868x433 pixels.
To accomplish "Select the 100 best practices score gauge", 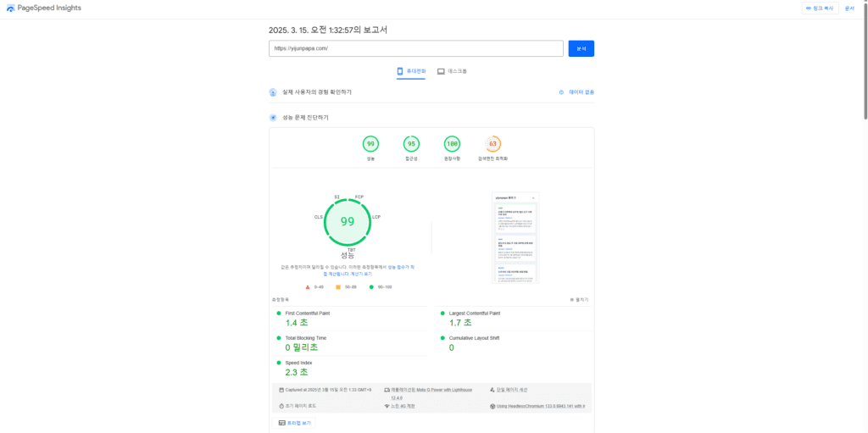I will coord(452,144).
